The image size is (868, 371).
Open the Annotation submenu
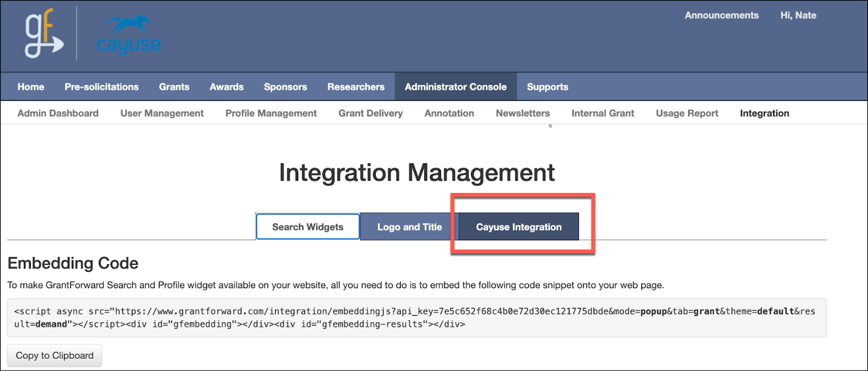coord(449,113)
